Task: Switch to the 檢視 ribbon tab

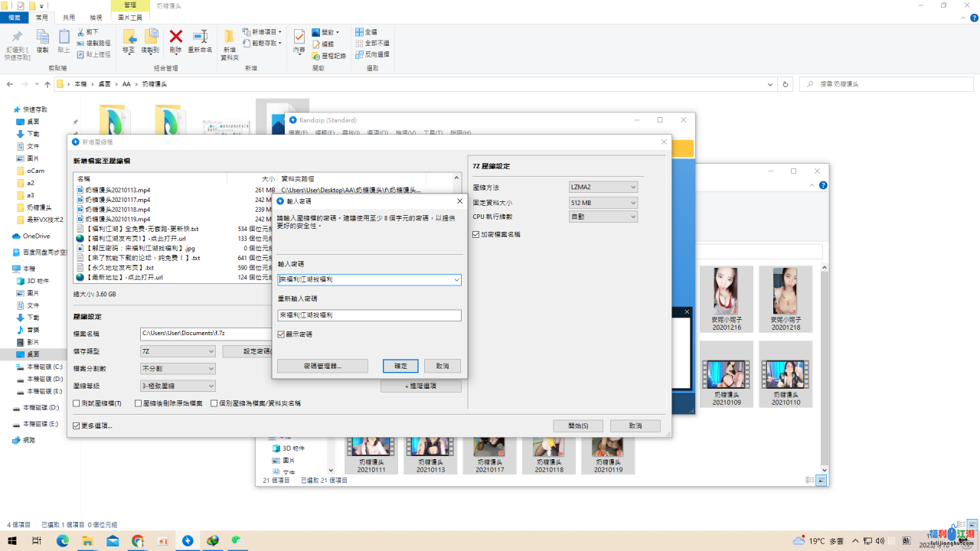Action: point(96,17)
